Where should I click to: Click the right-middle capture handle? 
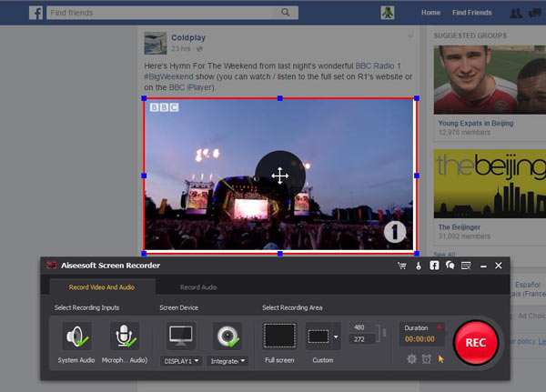coord(417,176)
